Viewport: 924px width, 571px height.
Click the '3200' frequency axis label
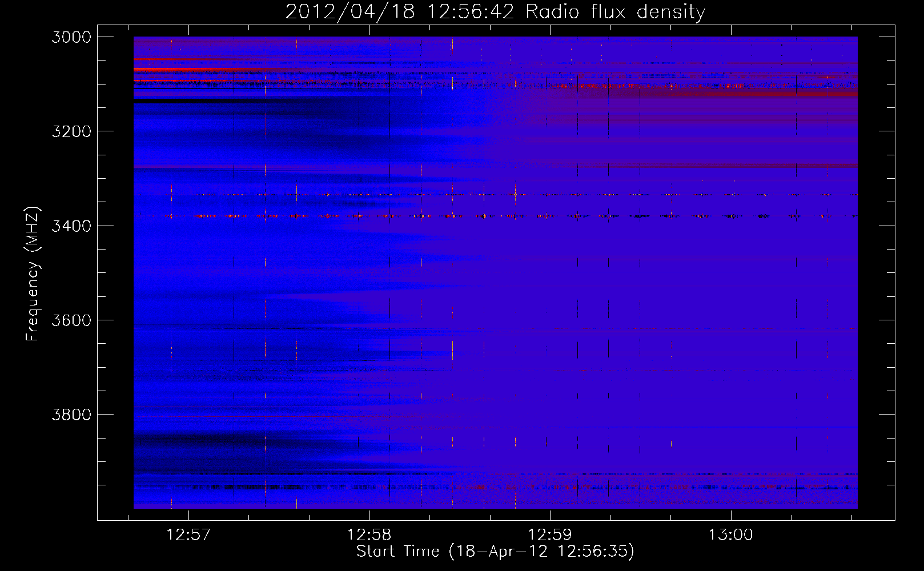[71, 131]
